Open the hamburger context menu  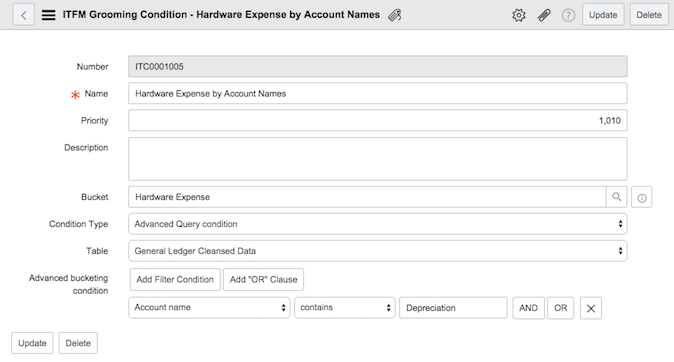48,15
